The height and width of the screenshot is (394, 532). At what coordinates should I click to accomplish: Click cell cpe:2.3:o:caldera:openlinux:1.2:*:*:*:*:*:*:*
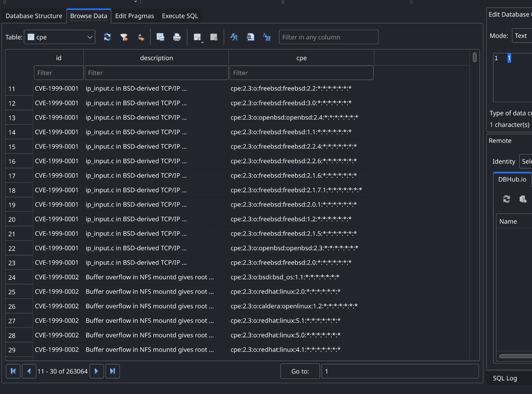point(302,306)
